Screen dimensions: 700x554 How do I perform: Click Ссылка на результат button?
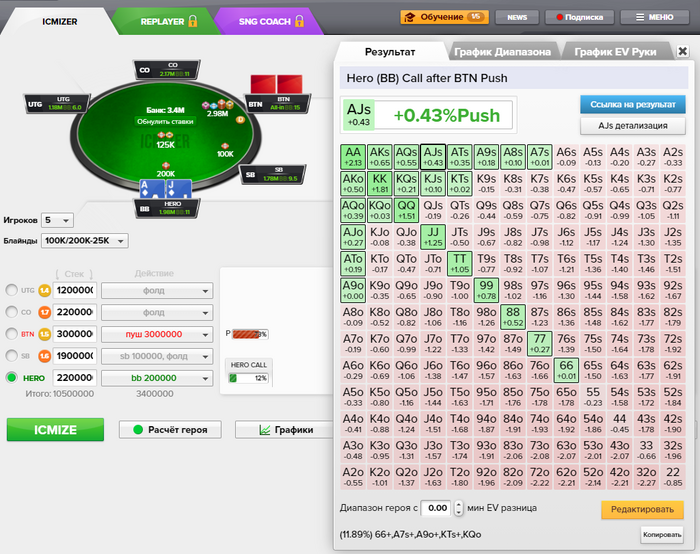pos(633,104)
